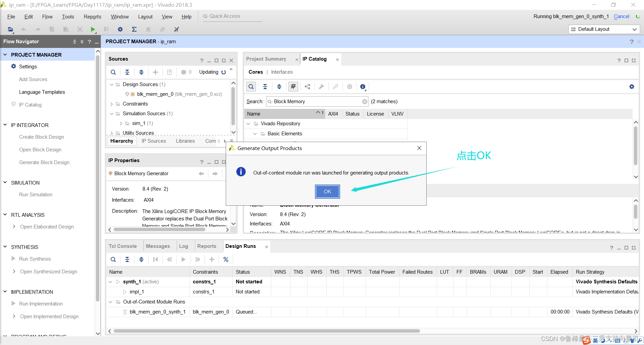Viewport: 644px width, 345px height.
Task: Expand sim_1 tree node
Action: coord(121,123)
